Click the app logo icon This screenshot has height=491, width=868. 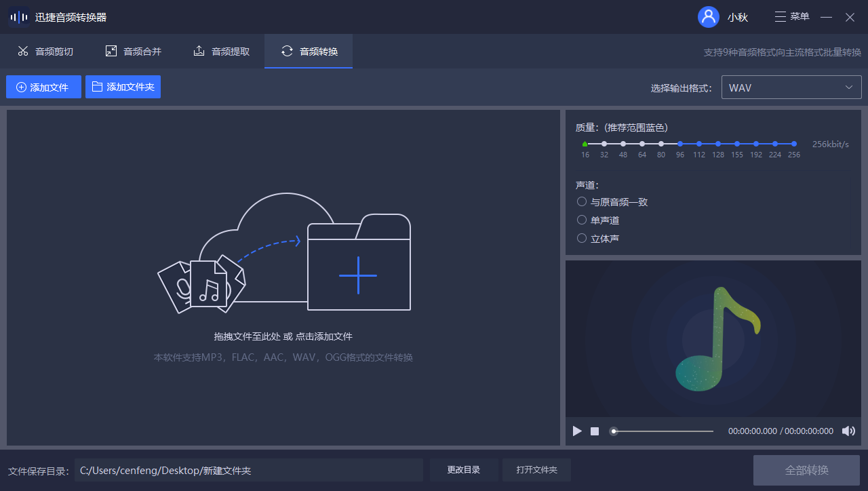coord(18,17)
